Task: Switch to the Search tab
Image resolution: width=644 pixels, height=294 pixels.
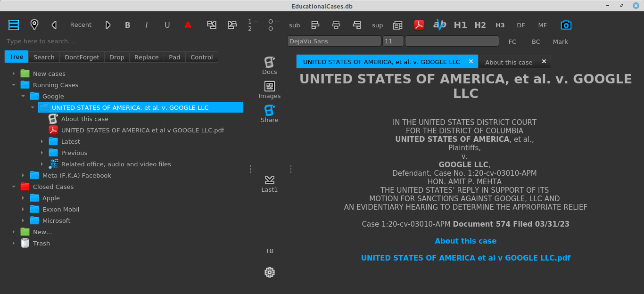Action: click(x=44, y=57)
